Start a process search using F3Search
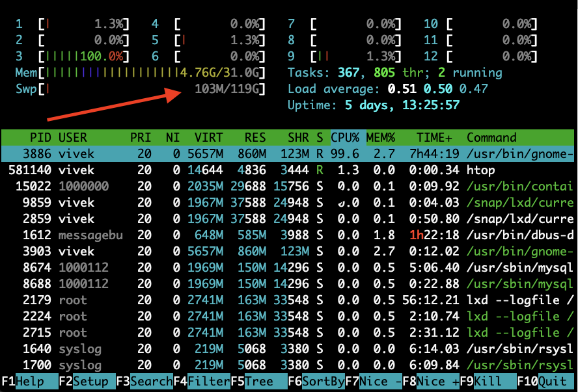Image resolution: width=578 pixels, height=392 pixels. tap(144, 382)
